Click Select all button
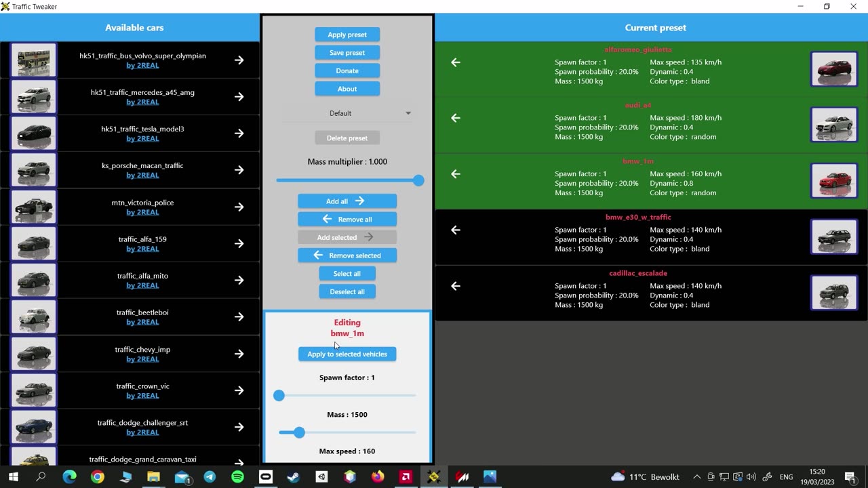Image resolution: width=868 pixels, height=488 pixels. (347, 274)
